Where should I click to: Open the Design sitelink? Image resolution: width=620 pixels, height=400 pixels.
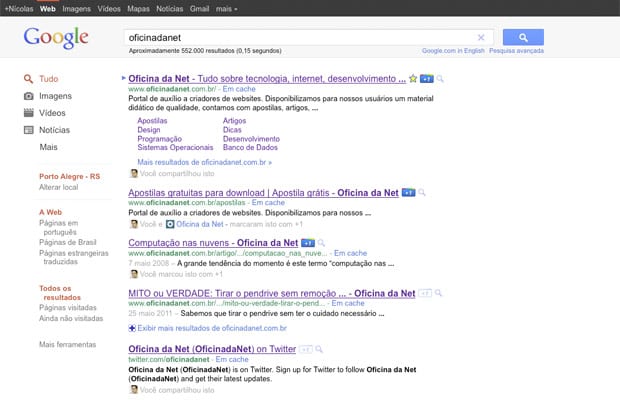tap(149, 130)
